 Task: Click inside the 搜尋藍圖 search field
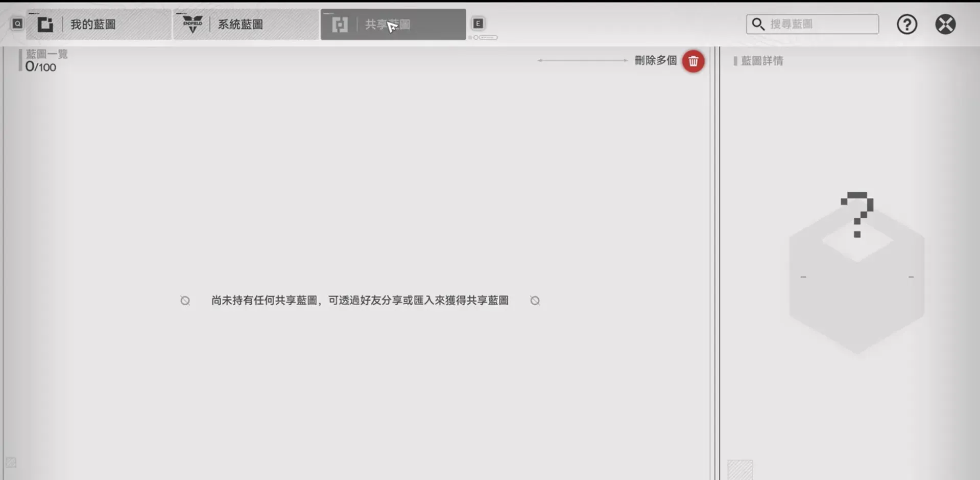click(x=812, y=24)
